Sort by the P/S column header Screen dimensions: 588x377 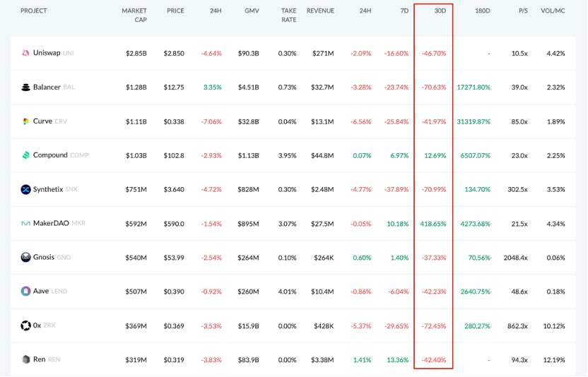tap(523, 11)
